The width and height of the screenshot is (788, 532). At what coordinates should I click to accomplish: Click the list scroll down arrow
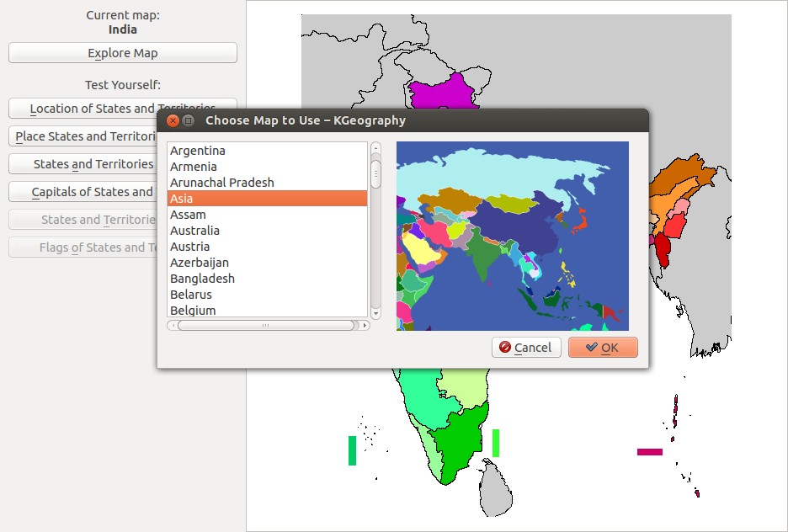pyautogui.click(x=375, y=313)
